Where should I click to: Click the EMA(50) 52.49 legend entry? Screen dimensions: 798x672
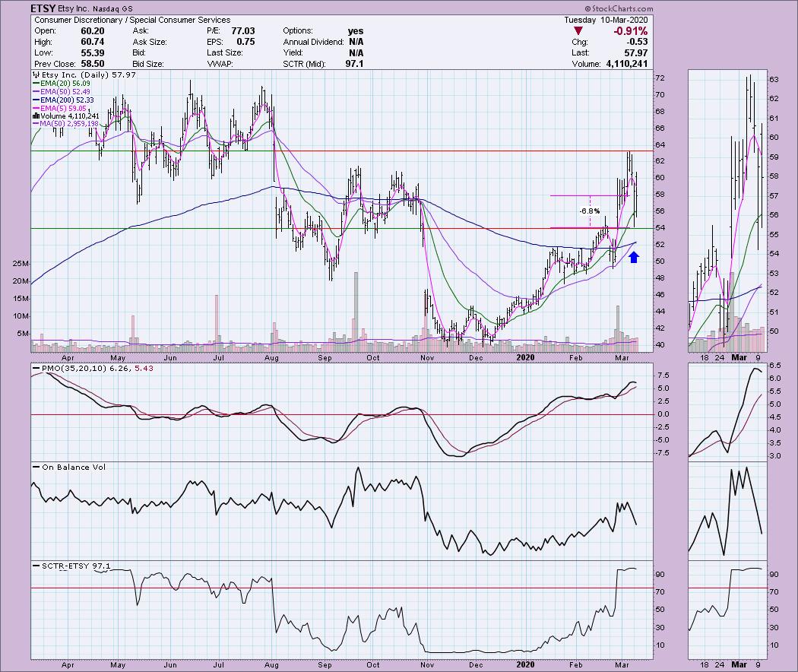pyautogui.click(x=61, y=92)
